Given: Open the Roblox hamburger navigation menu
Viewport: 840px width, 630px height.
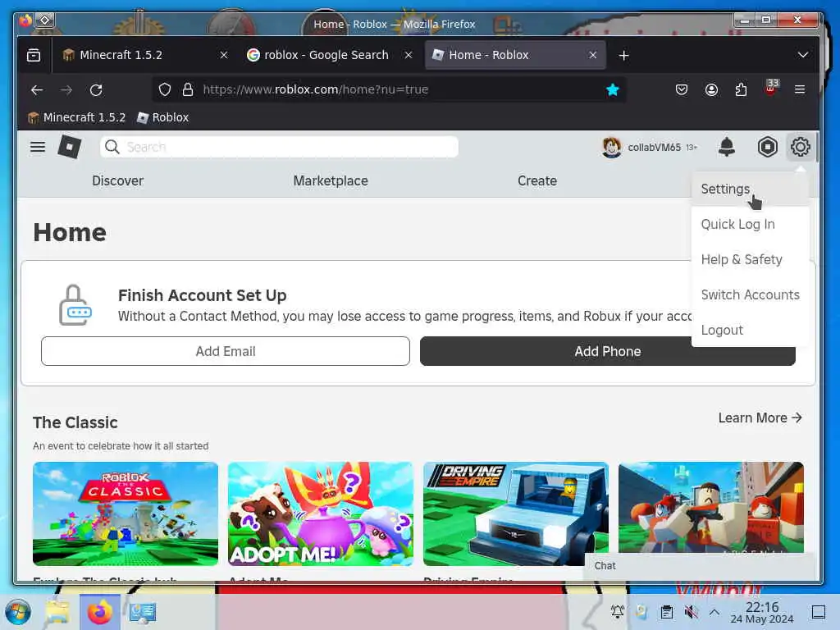Looking at the screenshot, I should pyautogui.click(x=38, y=146).
